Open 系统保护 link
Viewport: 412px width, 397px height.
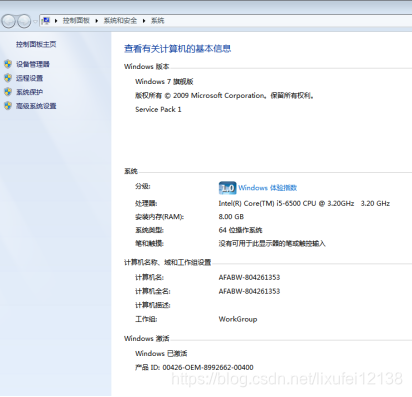click(29, 92)
